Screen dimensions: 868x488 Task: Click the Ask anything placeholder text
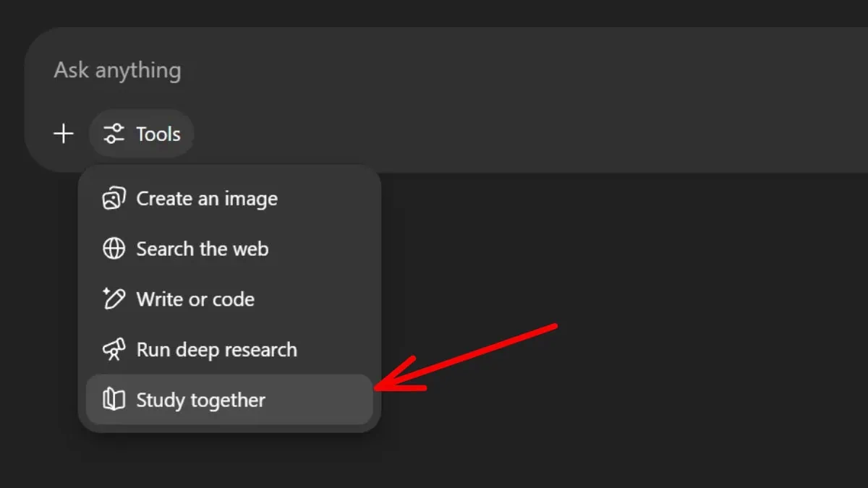(x=117, y=70)
